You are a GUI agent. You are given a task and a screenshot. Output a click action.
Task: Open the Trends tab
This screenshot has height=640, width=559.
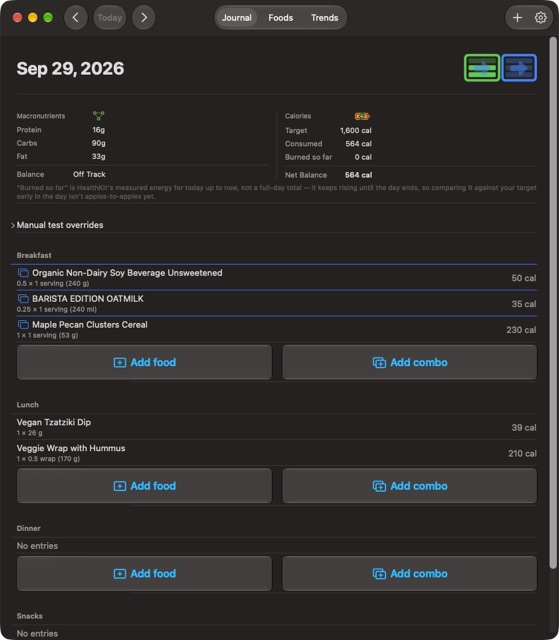[324, 18]
